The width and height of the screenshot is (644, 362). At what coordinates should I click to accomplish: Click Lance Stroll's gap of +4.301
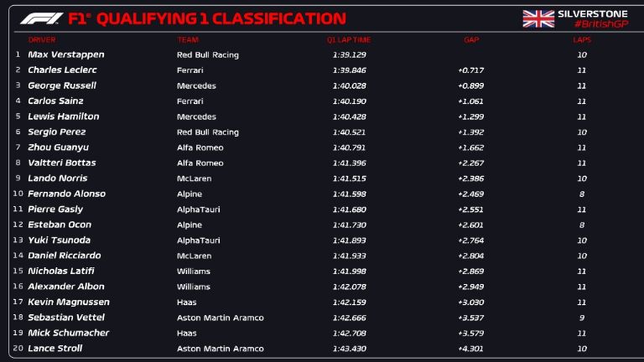(470, 349)
